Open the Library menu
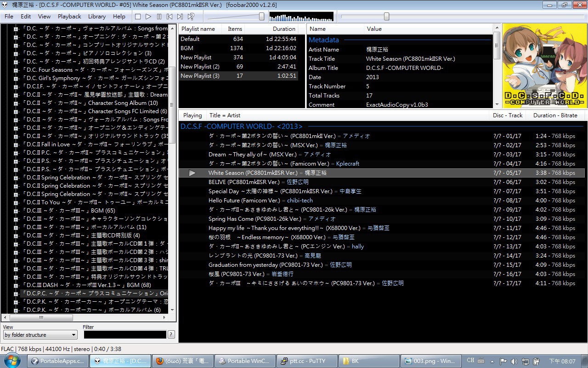 97,17
